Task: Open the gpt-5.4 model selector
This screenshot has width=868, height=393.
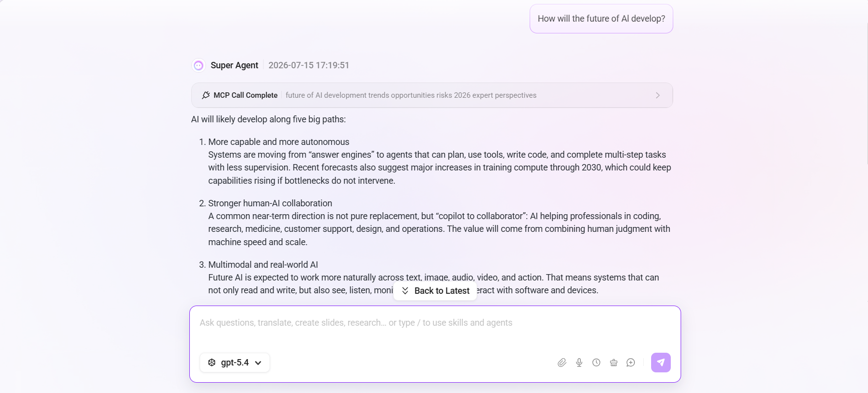Action: coord(235,363)
